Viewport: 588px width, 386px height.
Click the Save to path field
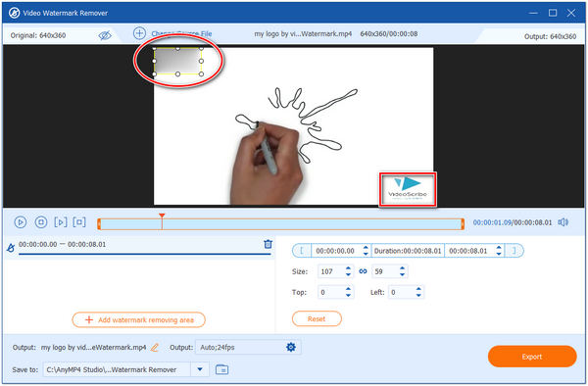tap(117, 369)
